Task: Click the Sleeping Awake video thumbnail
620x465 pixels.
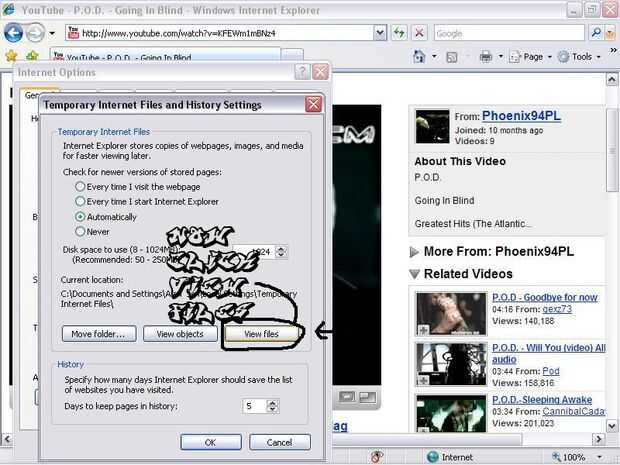Action: coord(451,414)
